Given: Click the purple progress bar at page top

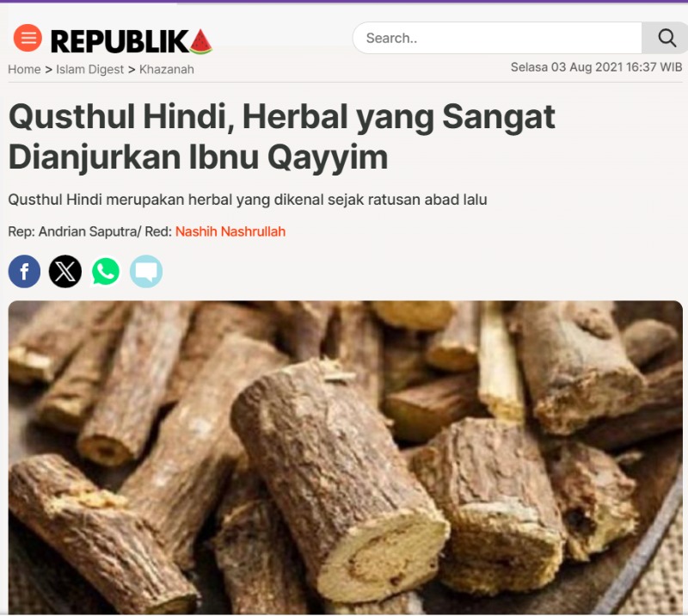Looking at the screenshot, I should click(x=344, y=2).
